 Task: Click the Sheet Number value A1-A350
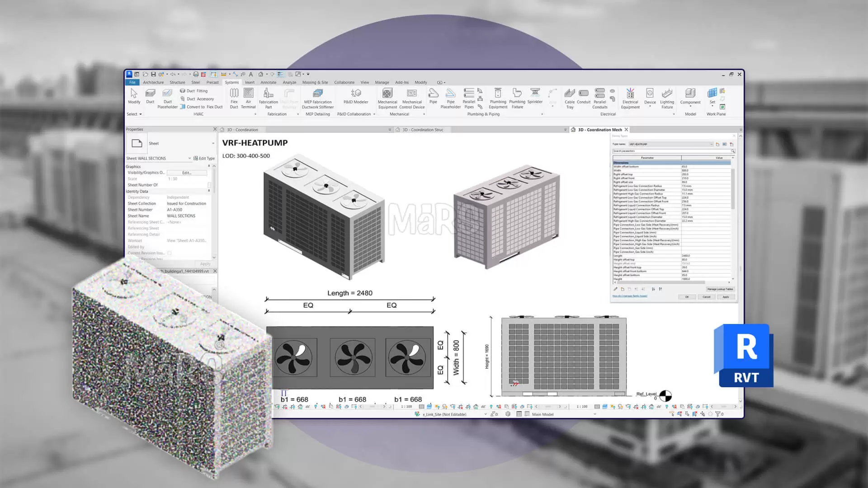pos(175,210)
